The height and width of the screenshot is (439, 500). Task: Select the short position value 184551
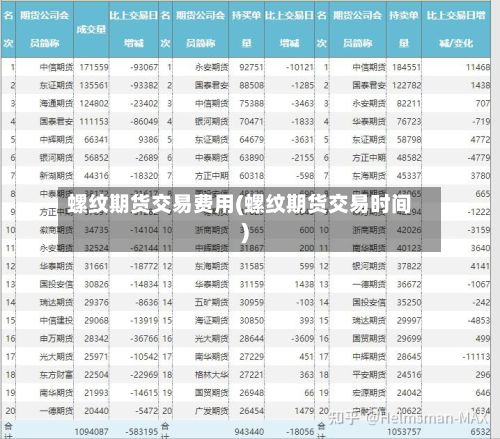tap(406, 67)
